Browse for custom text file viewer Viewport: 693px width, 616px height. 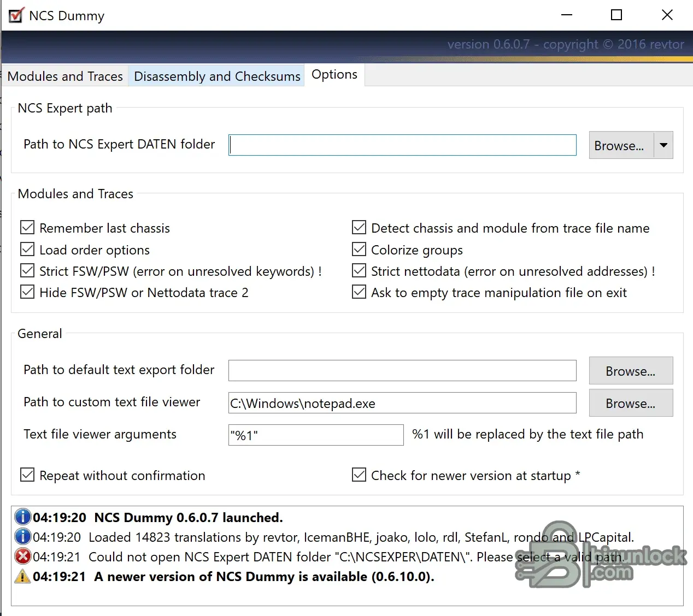click(x=631, y=403)
